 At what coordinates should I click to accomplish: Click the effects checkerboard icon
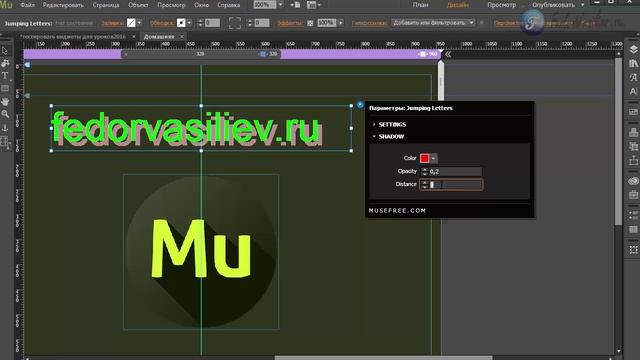(x=310, y=23)
